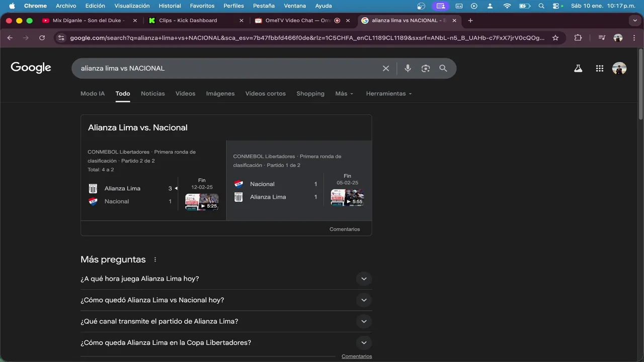Click Comentarios link below Más preguntas

[357, 356]
